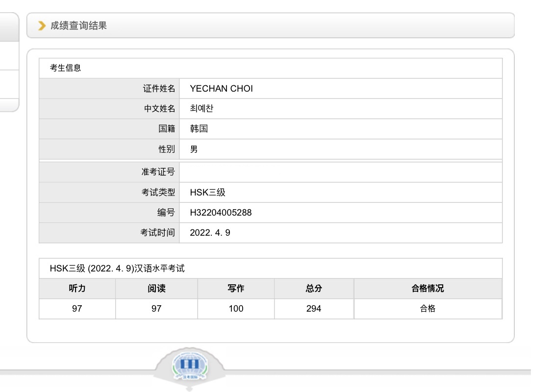Click the 证件姓名 label
The image size is (551, 392).
point(159,89)
